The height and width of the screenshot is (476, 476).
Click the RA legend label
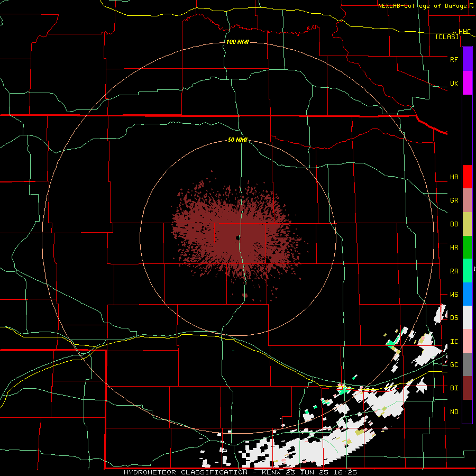coord(454,271)
